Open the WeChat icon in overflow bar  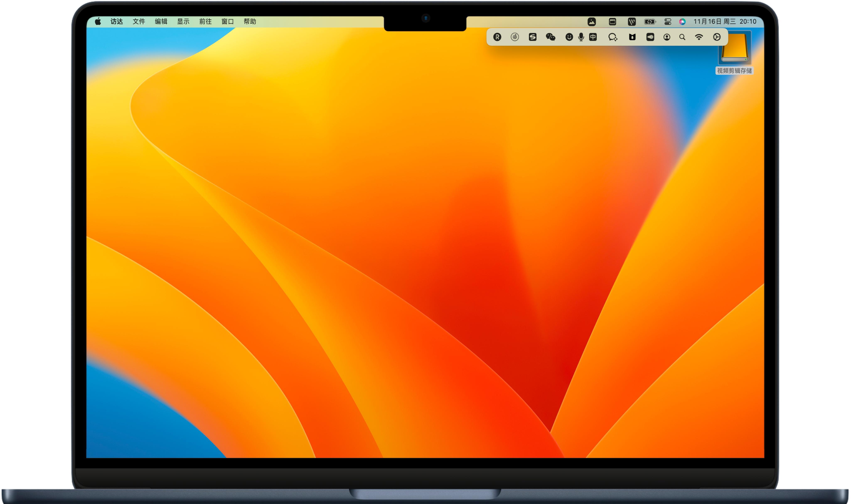pos(550,37)
